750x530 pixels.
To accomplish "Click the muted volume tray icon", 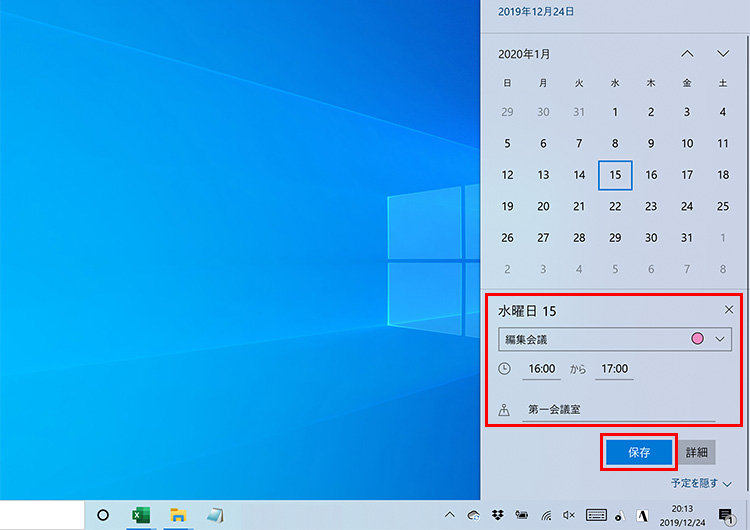I will 568,515.
